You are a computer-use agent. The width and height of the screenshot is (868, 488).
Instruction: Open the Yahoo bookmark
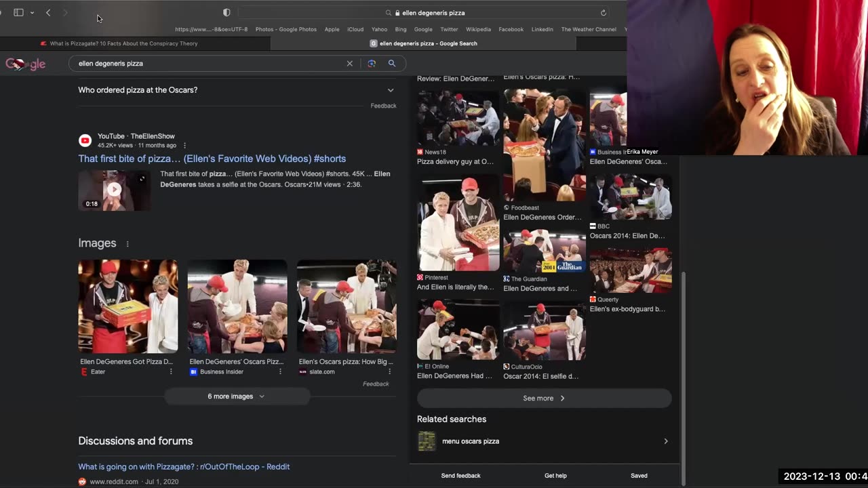pyautogui.click(x=379, y=29)
